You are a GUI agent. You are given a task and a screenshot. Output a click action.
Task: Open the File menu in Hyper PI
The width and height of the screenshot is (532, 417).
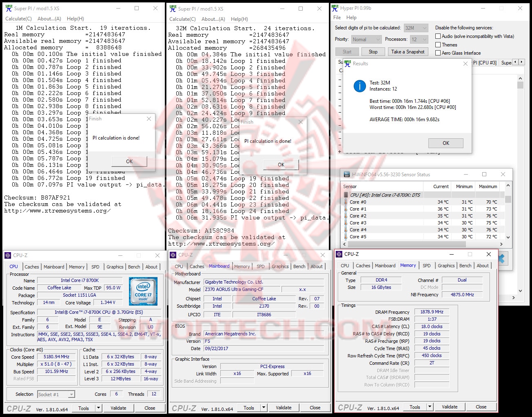337,18
